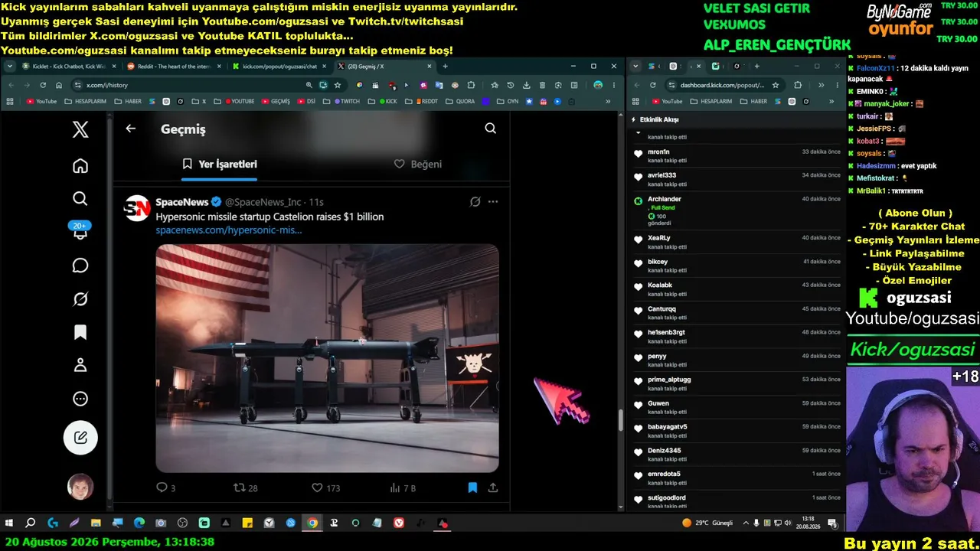Open the SpaceNews account name link
This screenshot has width=980, height=551.
(x=182, y=202)
